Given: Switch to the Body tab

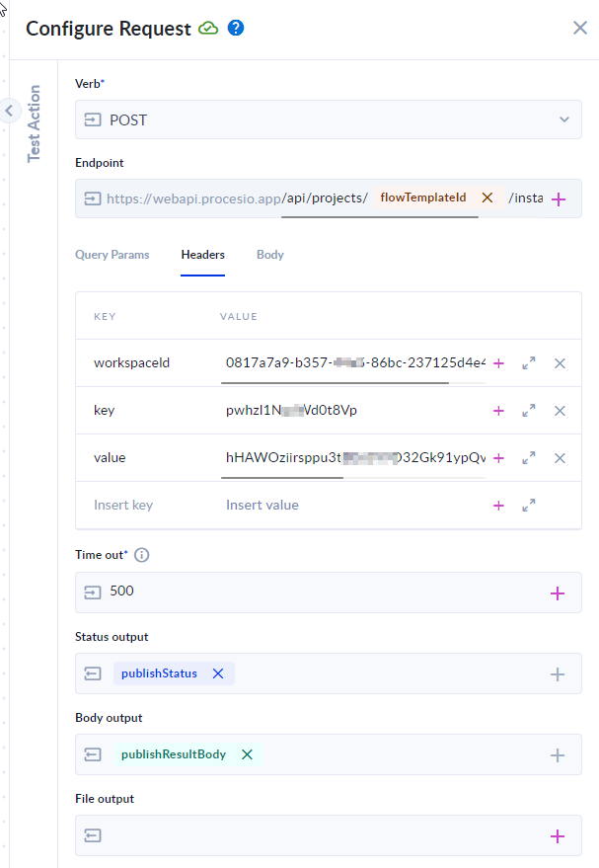Looking at the screenshot, I should pos(269,254).
